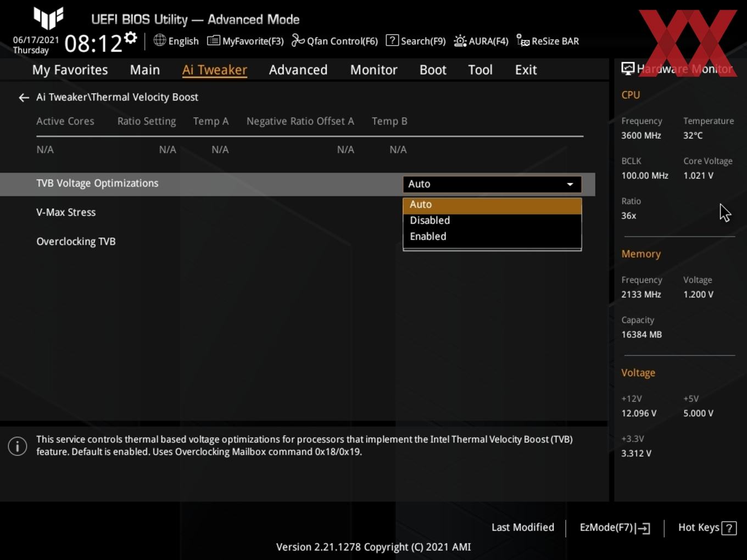Click memory voltage value 1.200 V

[x=698, y=294]
